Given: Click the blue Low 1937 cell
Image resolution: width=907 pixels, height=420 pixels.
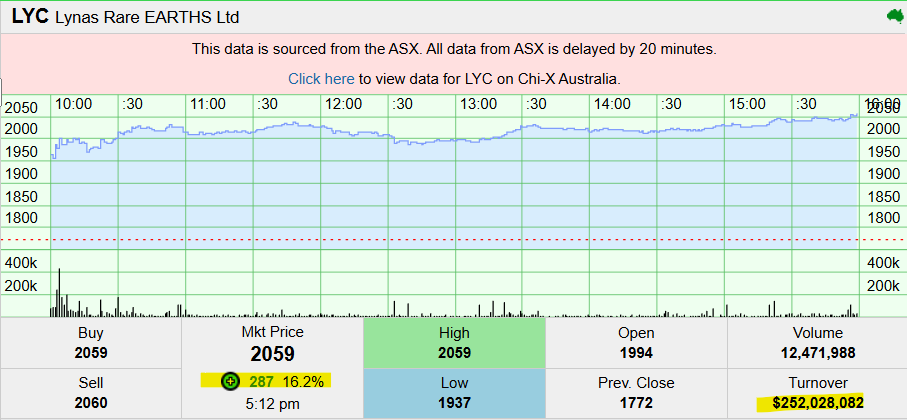Looking at the screenshot, I should 454,393.
